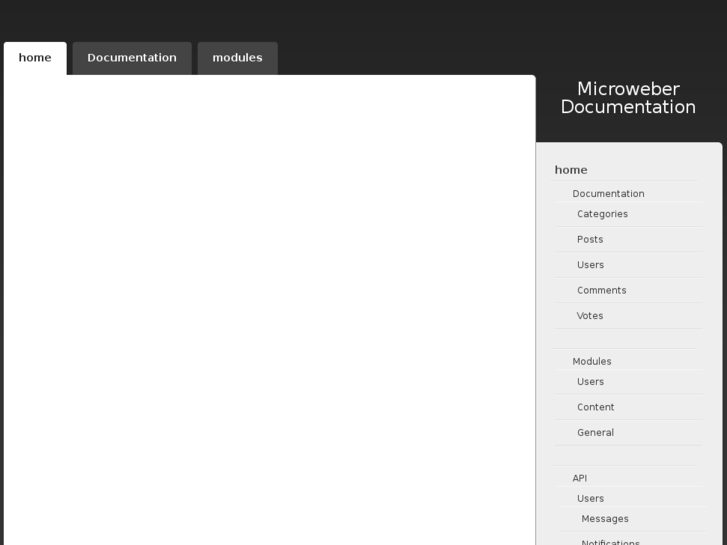The width and height of the screenshot is (727, 545).
Task: Open the Documentation tab
Action: [132, 58]
